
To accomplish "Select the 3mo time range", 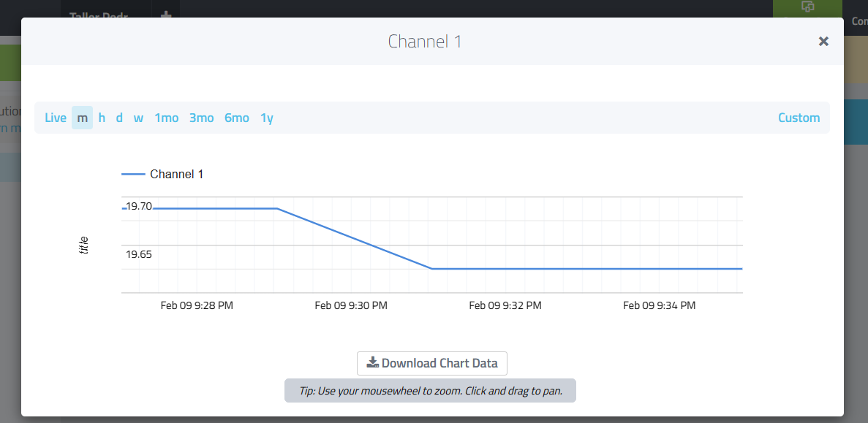I will [x=202, y=118].
